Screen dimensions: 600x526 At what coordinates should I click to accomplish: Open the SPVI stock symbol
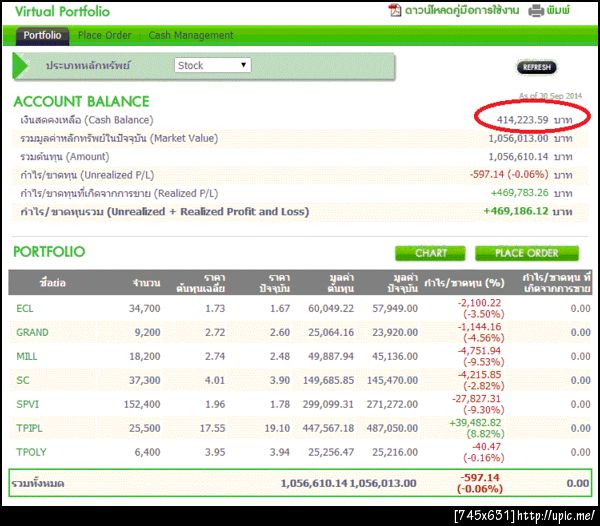27,404
